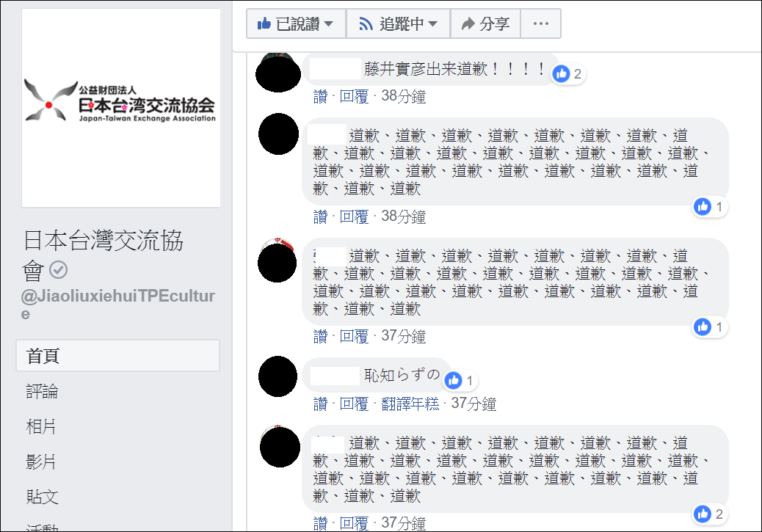Click 翻譯年糕 translate link under 恥知らずの
Viewport: 762px width, 532px height.
(410, 404)
